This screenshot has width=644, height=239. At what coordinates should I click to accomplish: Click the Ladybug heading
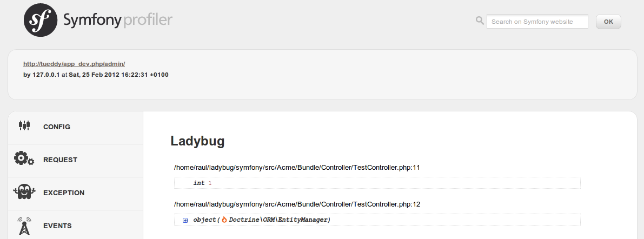[x=197, y=141]
